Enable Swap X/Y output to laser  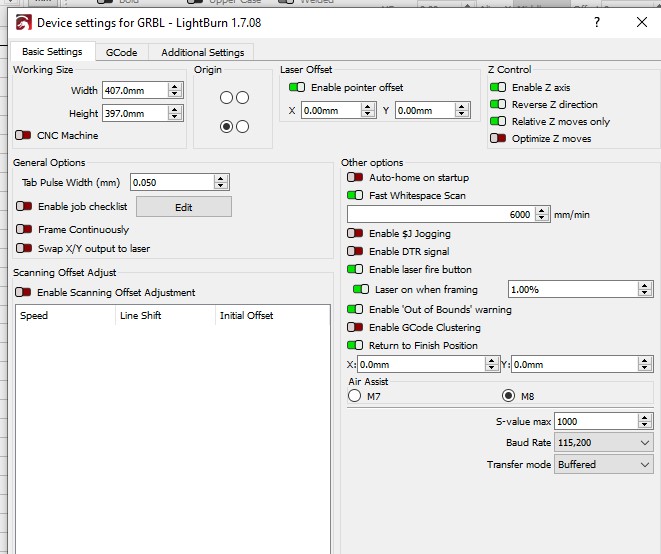pyautogui.click(x=24, y=248)
